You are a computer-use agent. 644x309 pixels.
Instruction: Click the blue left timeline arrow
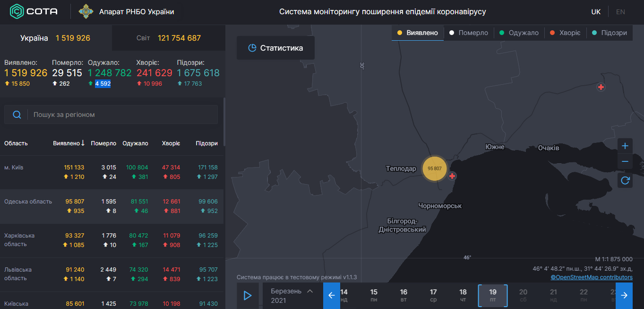(x=331, y=295)
